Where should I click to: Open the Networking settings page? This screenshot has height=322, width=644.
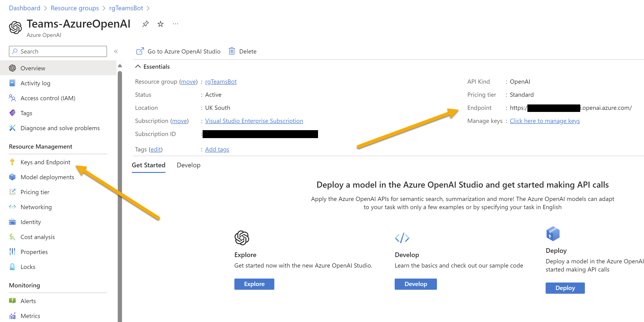pyautogui.click(x=36, y=207)
